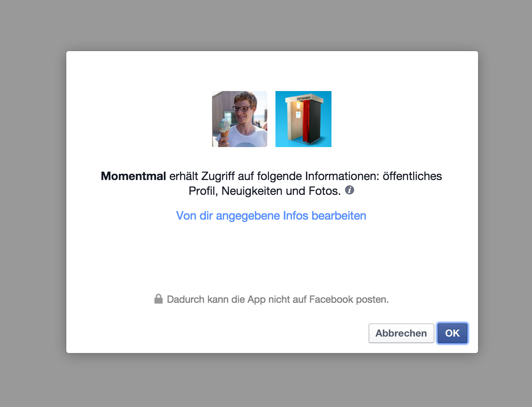
Task: Click the lock icon beside 'Dadurch kann'
Action: pyautogui.click(x=159, y=299)
